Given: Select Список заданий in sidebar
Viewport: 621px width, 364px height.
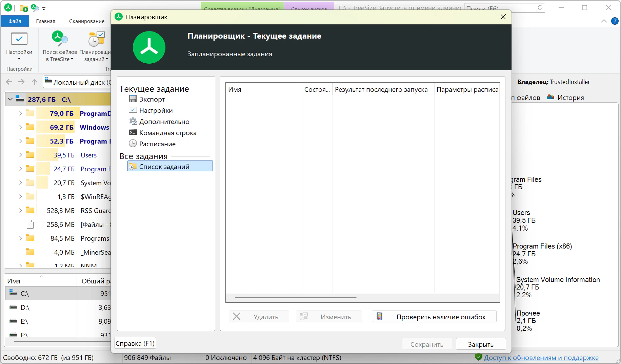Looking at the screenshot, I should coord(164,167).
